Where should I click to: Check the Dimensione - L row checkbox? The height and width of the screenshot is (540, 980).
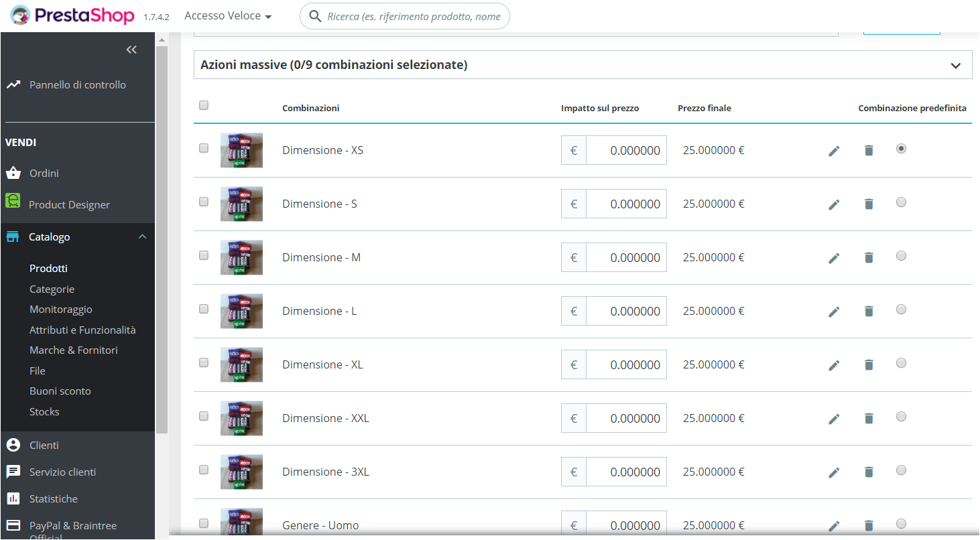click(204, 309)
